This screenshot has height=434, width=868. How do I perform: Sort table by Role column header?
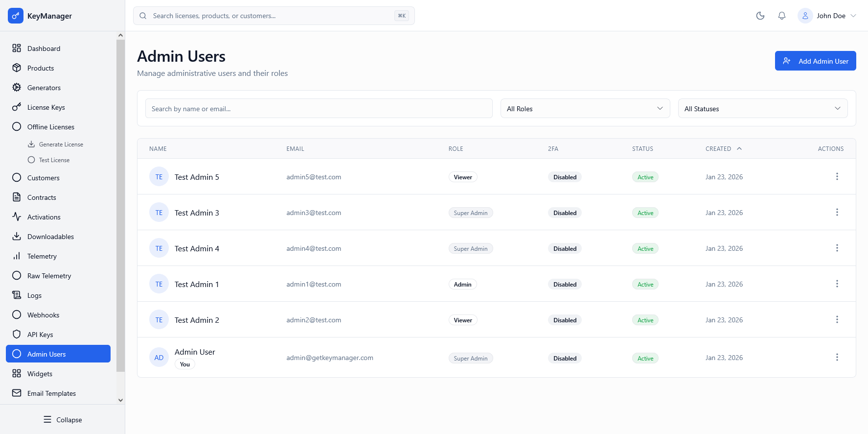456,148
